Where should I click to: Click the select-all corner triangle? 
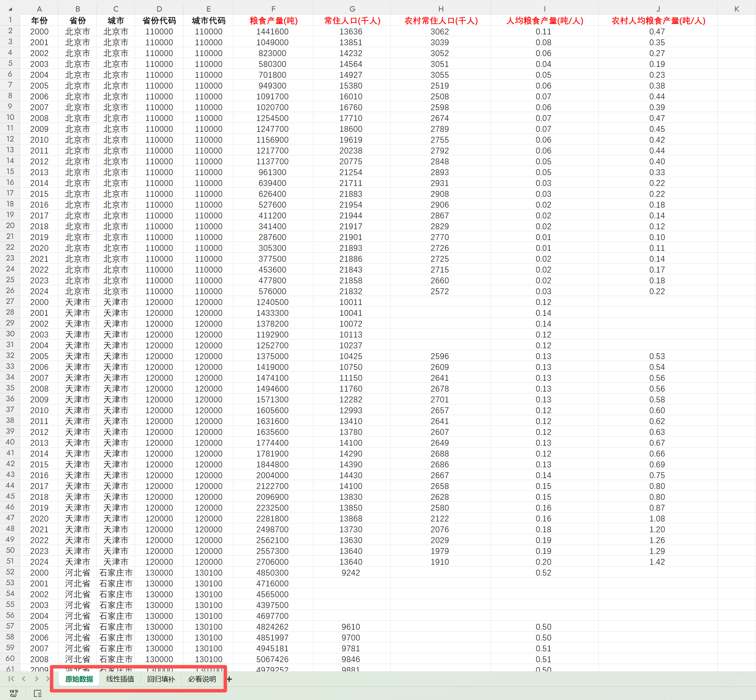[x=10, y=9]
